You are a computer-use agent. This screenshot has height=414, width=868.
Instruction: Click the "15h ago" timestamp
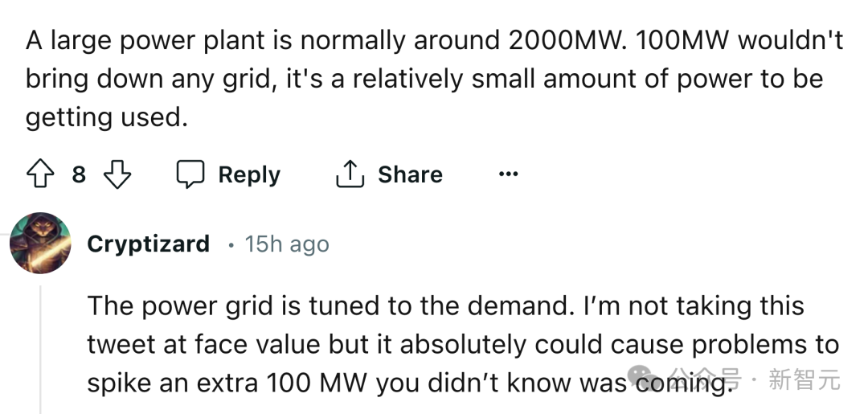point(287,244)
